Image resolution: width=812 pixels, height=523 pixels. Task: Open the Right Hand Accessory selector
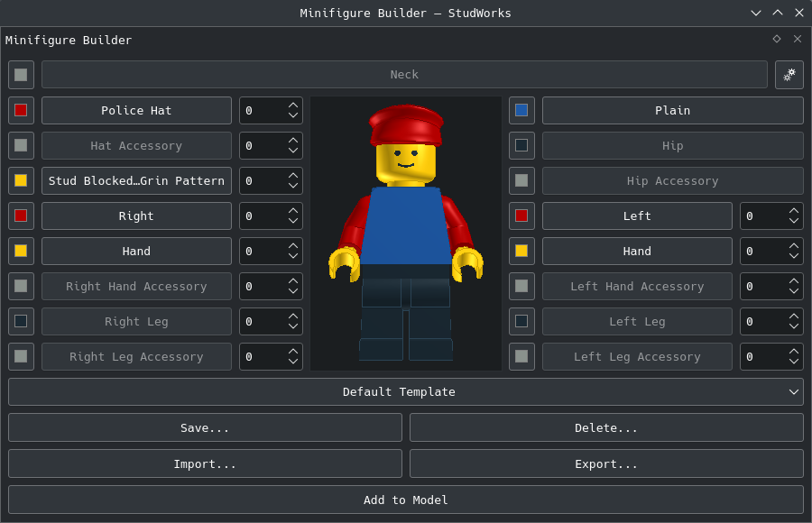pyautogui.click(x=137, y=287)
